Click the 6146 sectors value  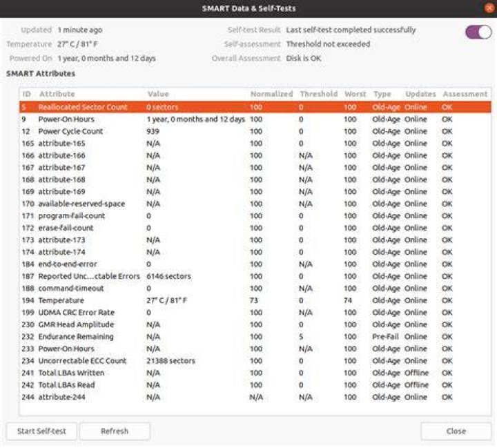[168, 276]
